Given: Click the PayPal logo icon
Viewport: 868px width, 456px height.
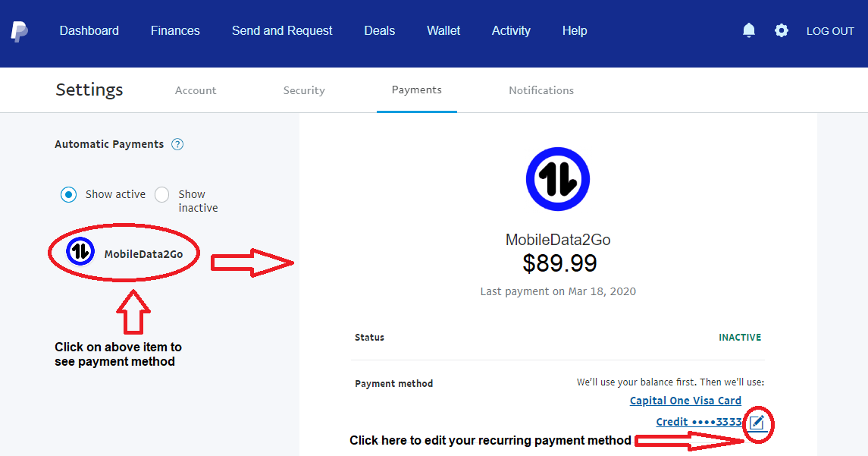Looking at the screenshot, I should point(20,32).
